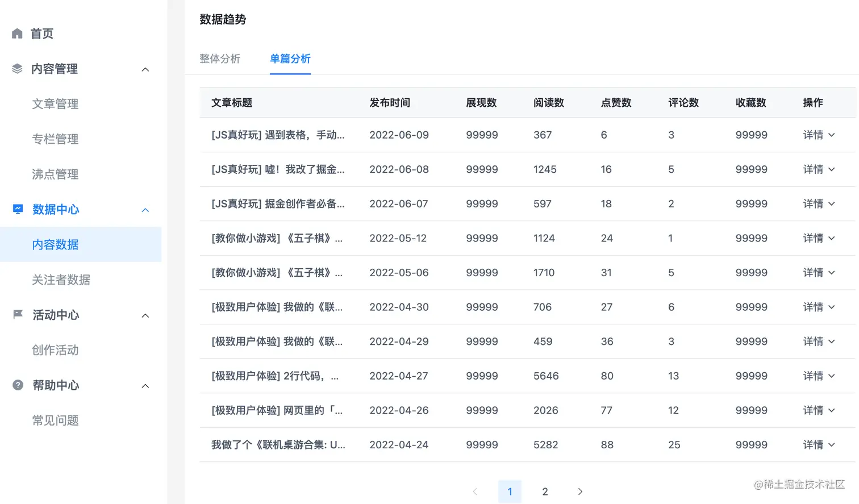Click the home icon beside 首页
Image resolution: width=859 pixels, height=504 pixels.
coord(17,34)
